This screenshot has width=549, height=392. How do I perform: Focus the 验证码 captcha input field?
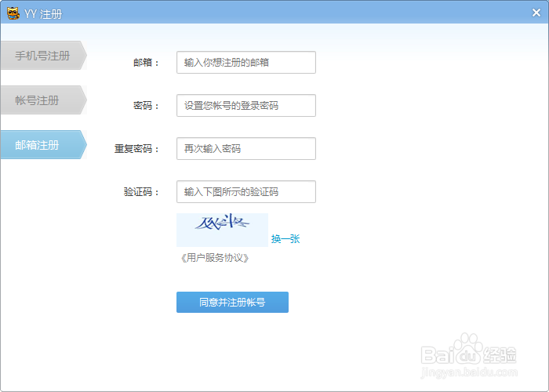(246, 191)
